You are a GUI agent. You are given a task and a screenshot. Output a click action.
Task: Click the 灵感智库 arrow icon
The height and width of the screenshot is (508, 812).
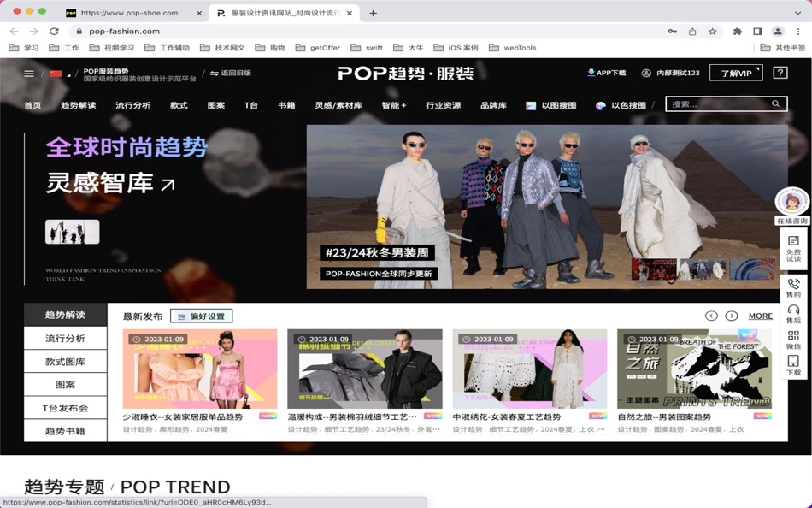(x=168, y=184)
